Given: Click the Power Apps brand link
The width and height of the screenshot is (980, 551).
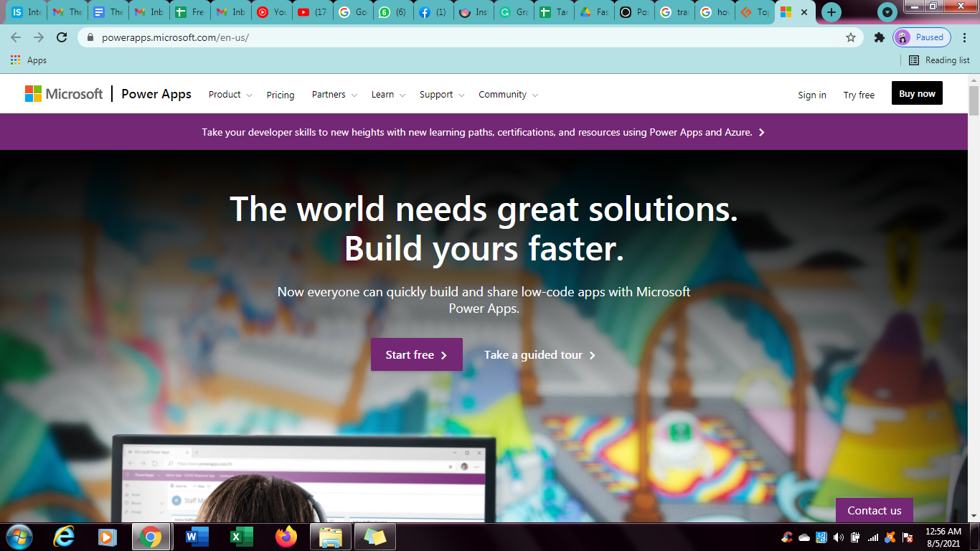Looking at the screenshot, I should (156, 94).
